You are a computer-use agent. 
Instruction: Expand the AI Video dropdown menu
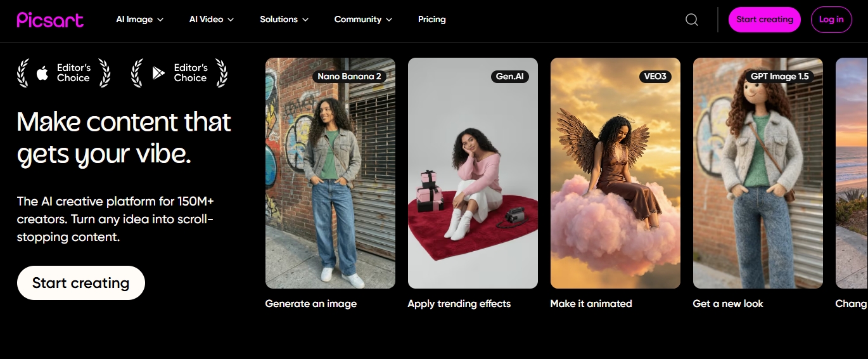212,20
